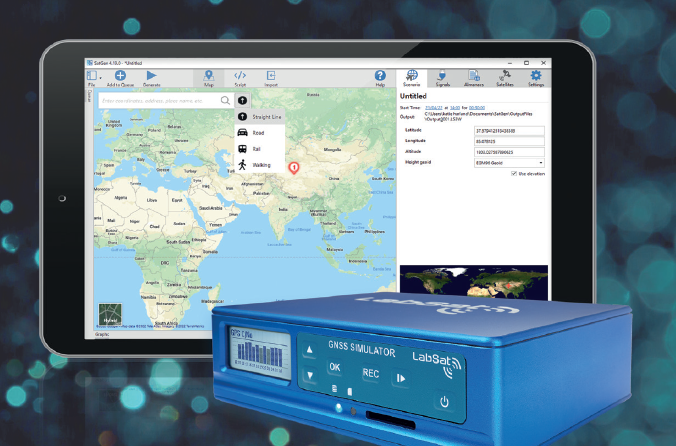Switch to the Satellites tab
Viewport: 676px width, 446px height.
pos(504,78)
